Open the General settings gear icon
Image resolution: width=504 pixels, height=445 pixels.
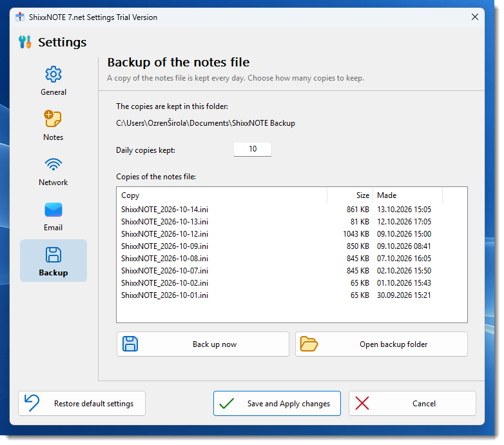tap(53, 74)
